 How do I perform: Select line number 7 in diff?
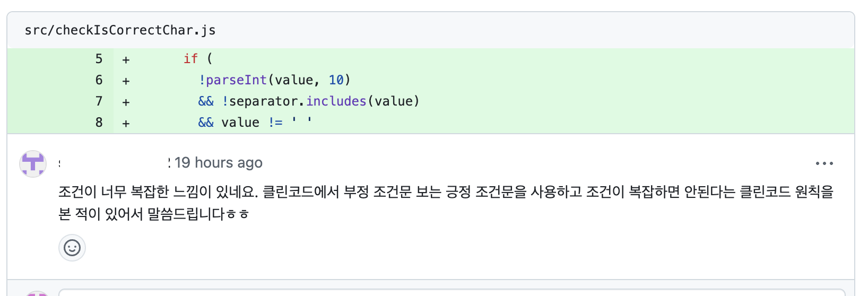click(x=99, y=101)
